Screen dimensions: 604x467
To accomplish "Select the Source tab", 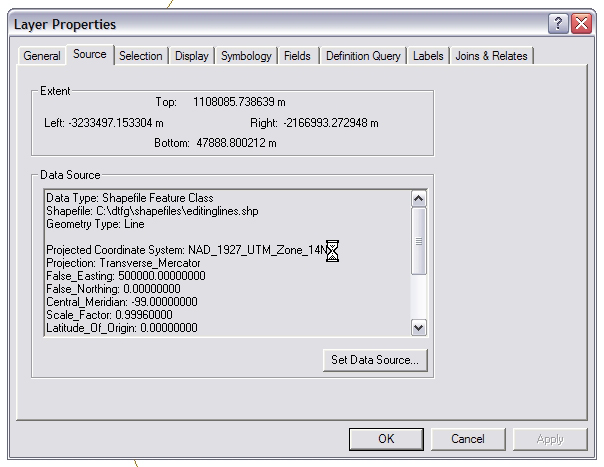I will coord(90,55).
